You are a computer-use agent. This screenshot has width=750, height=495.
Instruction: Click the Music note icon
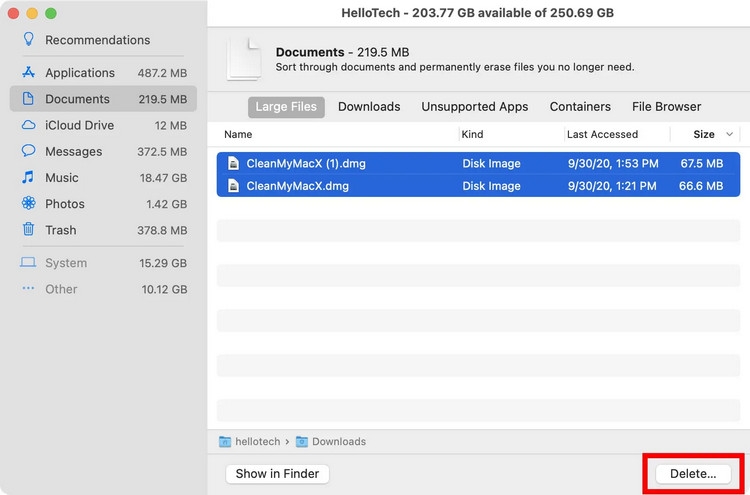click(28, 178)
